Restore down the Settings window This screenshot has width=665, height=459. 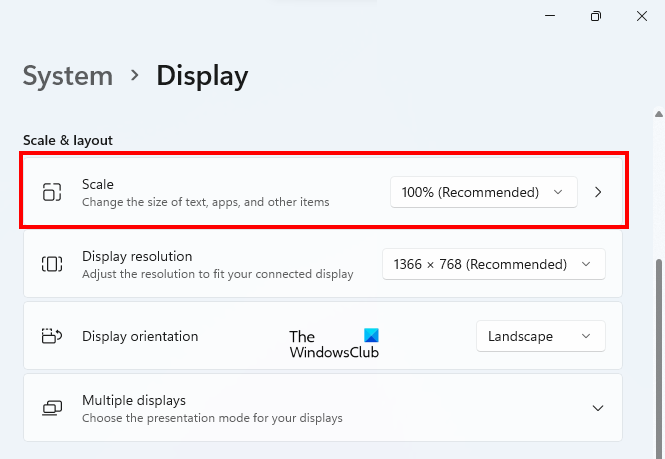(x=596, y=16)
